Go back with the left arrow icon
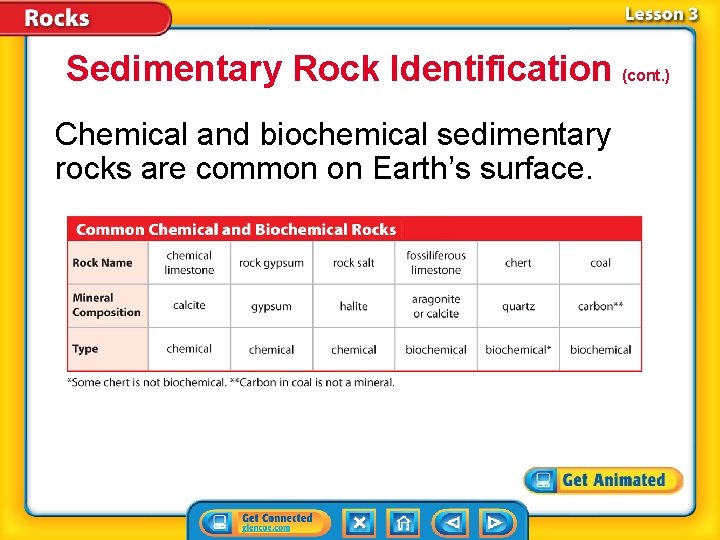The image size is (720, 540). 450,523
